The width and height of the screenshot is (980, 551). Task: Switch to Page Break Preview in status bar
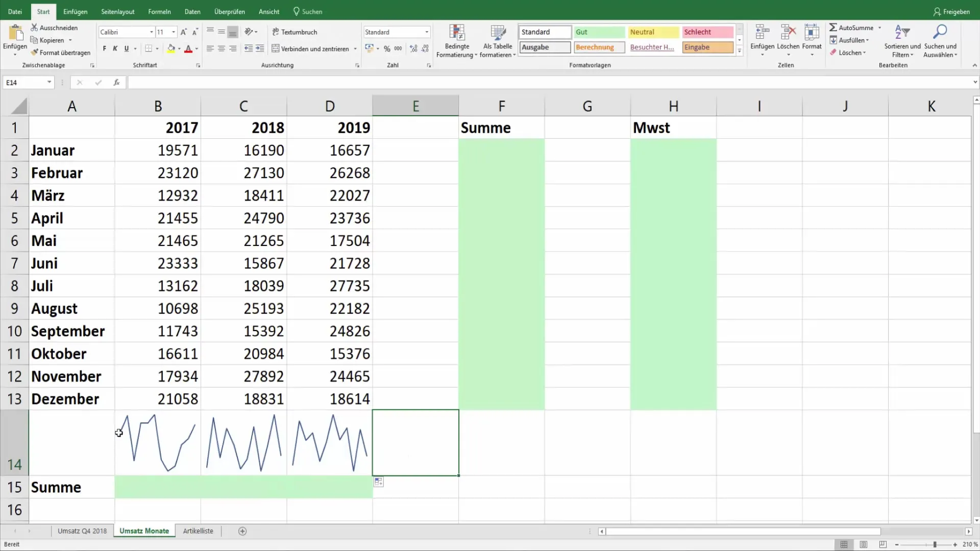pyautogui.click(x=883, y=545)
